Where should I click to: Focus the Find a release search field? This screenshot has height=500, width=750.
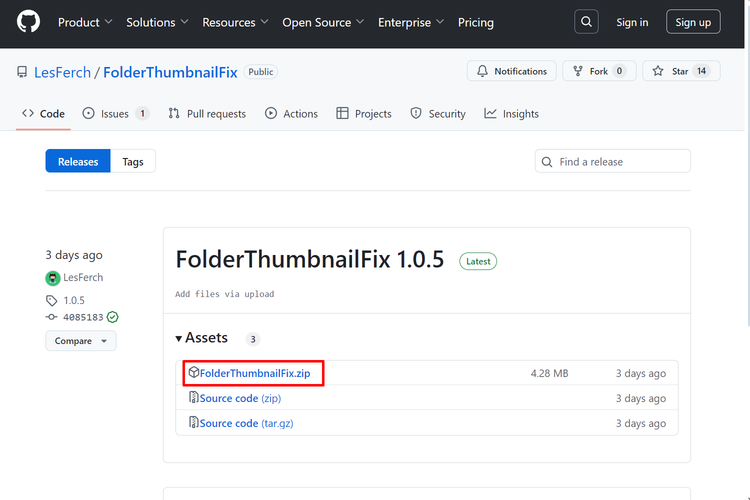[613, 161]
